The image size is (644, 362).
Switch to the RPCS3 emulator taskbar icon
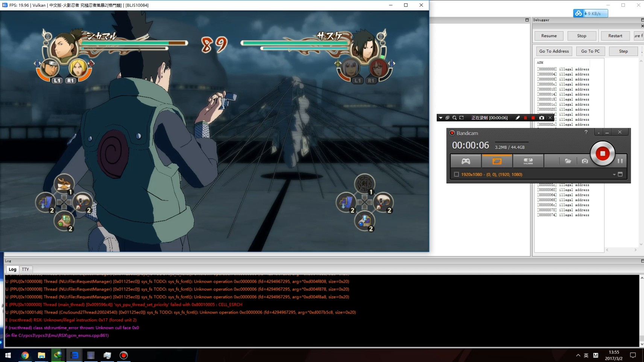coord(74,355)
